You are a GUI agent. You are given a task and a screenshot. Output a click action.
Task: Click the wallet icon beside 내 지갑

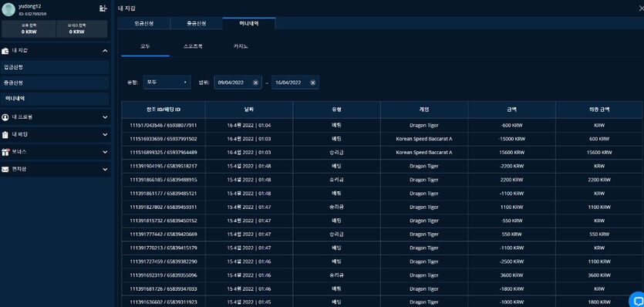click(5, 51)
